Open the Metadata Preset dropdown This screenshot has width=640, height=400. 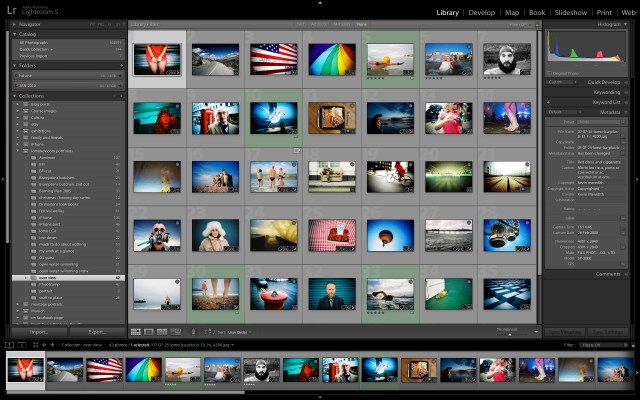(x=601, y=122)
